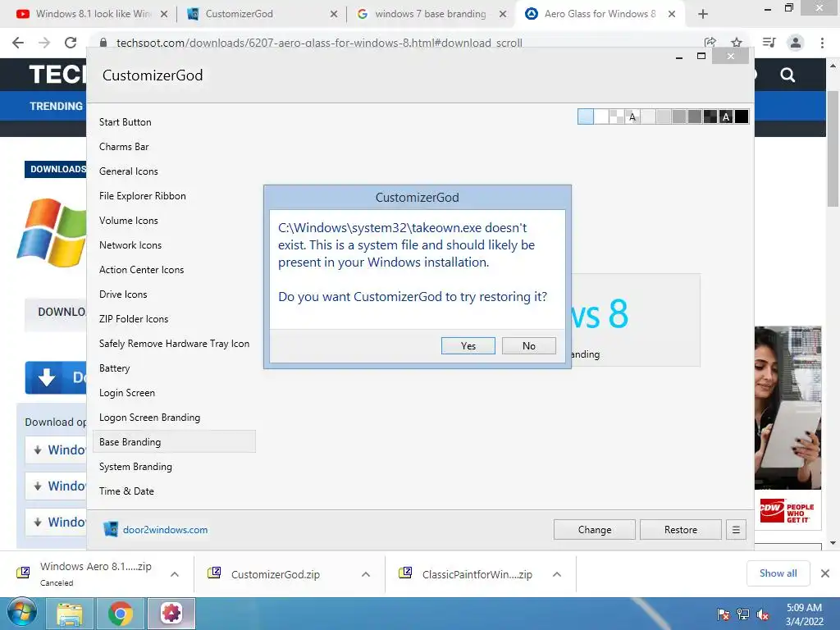Reload the techspot page

(x=71, y=43)
